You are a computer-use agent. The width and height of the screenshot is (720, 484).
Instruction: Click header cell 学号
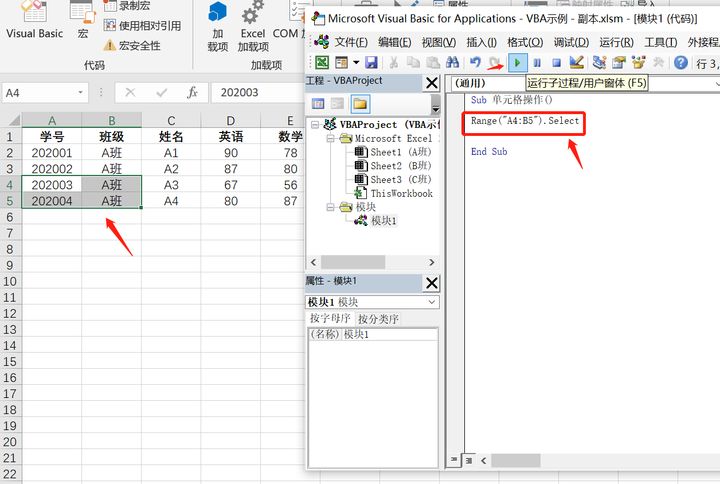(52, 136)
